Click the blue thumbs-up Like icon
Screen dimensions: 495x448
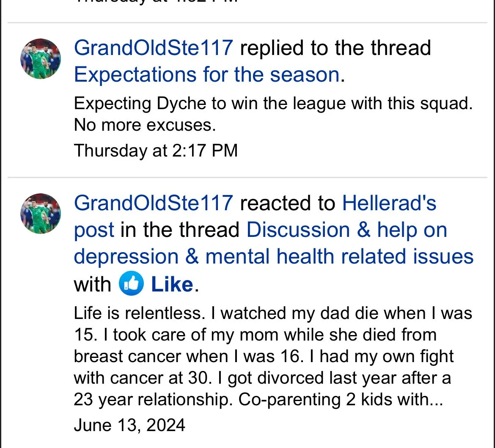(131, 284)
